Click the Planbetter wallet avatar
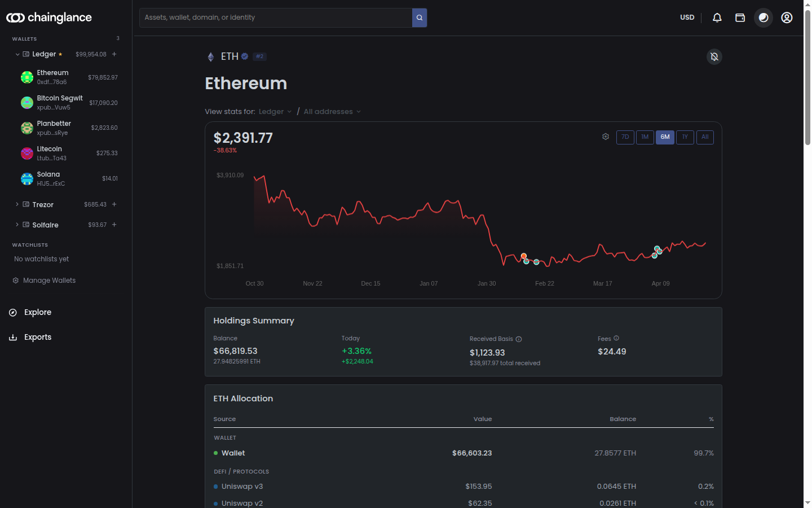Viewport: 812px width, 508px height. click(27, 128)
